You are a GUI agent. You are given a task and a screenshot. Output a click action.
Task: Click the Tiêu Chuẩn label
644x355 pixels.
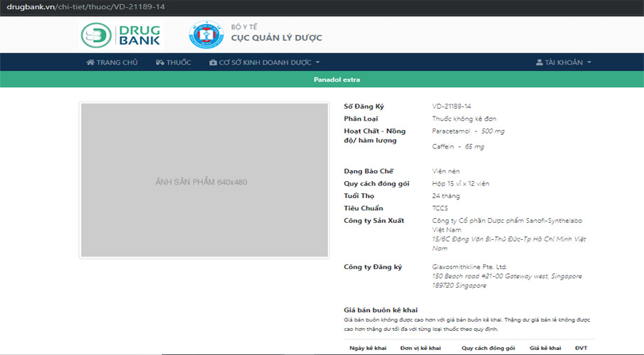364,208
